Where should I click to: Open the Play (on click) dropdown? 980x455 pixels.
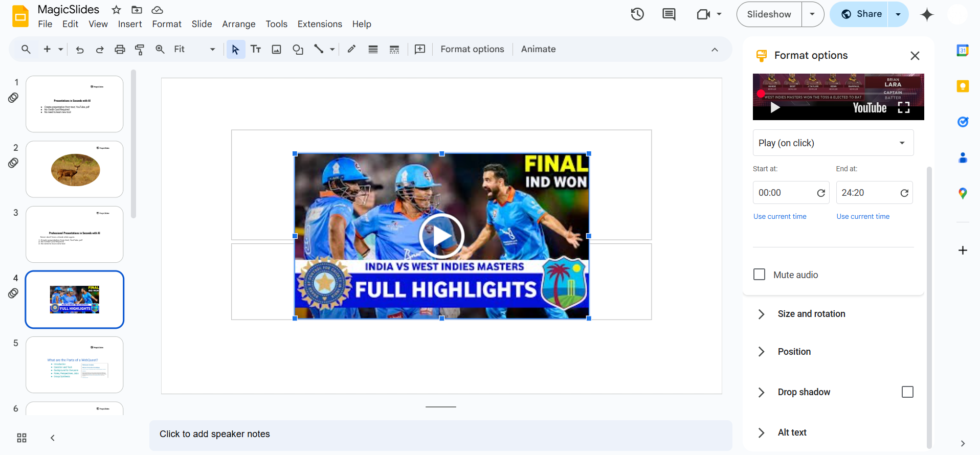[833, 143]
